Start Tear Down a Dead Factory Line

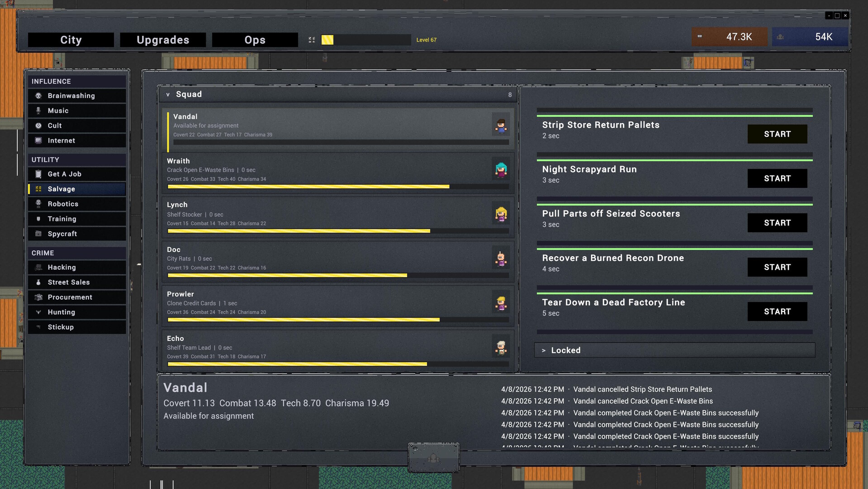[x=777, y=312]
